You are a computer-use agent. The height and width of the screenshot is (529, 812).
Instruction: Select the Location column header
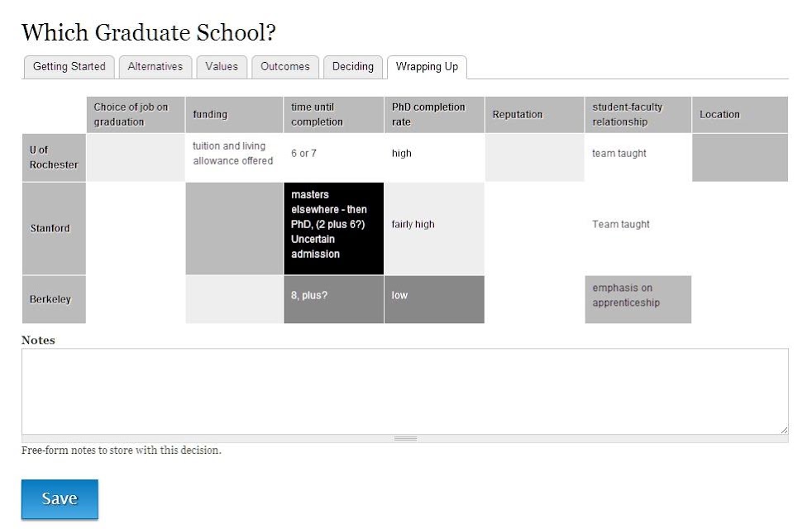tap(740, 114)
